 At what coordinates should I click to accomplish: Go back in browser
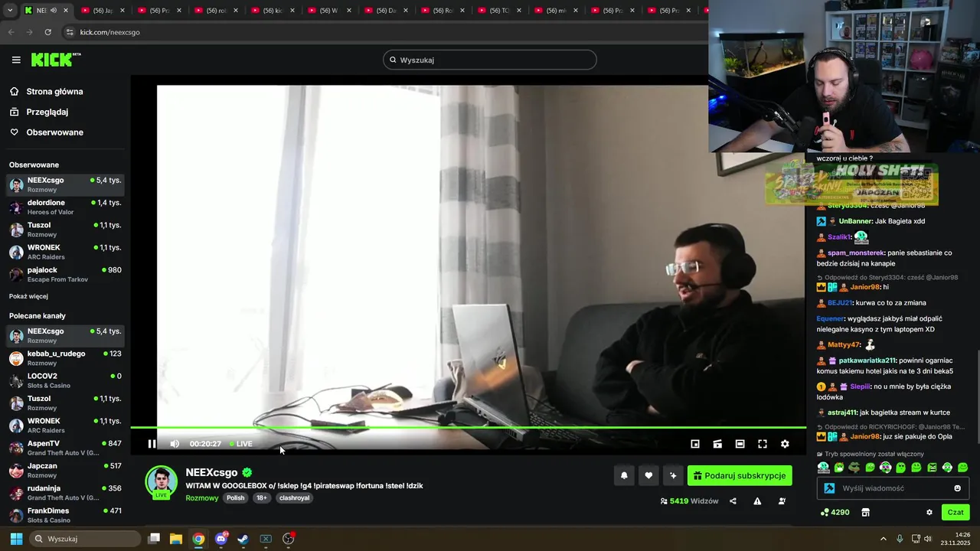pos(11,32)
